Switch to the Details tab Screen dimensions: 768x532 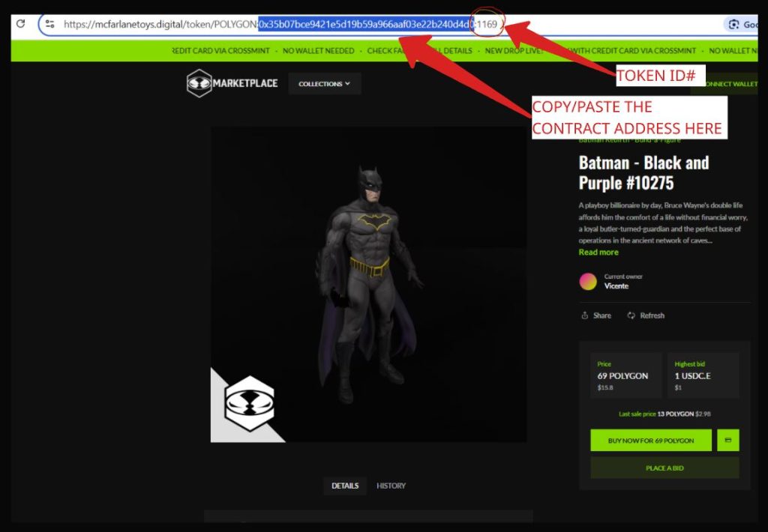345,486
